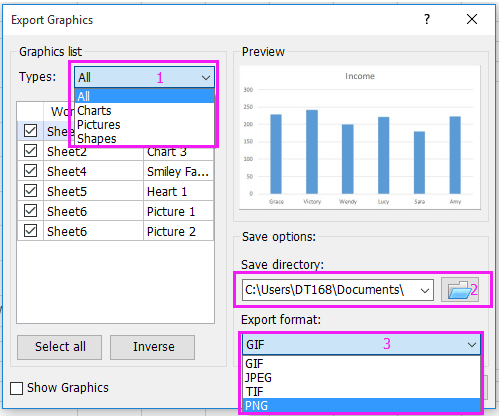This screenshot has height=416, width=500.
Task: Click the Select all button
Action: point(60,347)
